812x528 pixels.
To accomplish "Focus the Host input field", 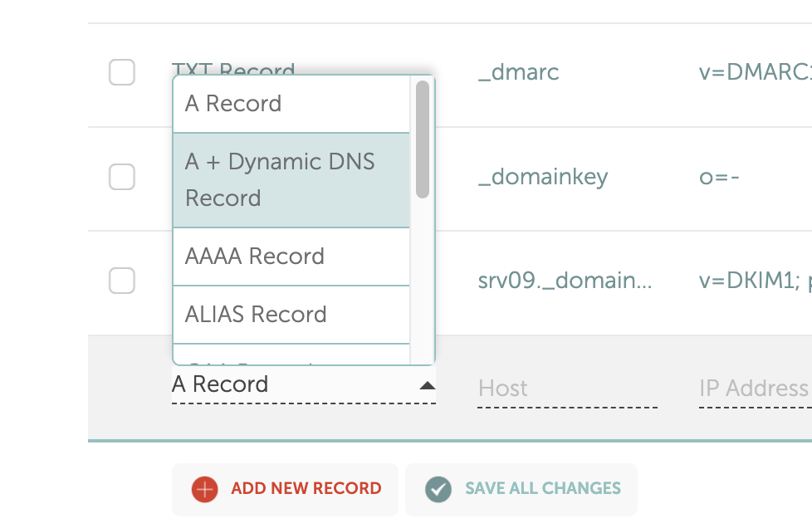I will pyautogui.click(x=567, y=389).
